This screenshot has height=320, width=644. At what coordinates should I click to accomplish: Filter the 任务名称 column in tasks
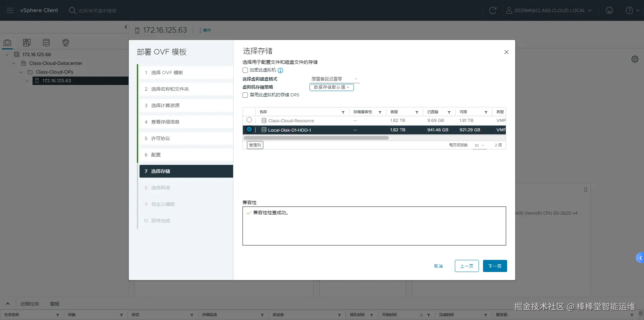(x=58, y=315)
